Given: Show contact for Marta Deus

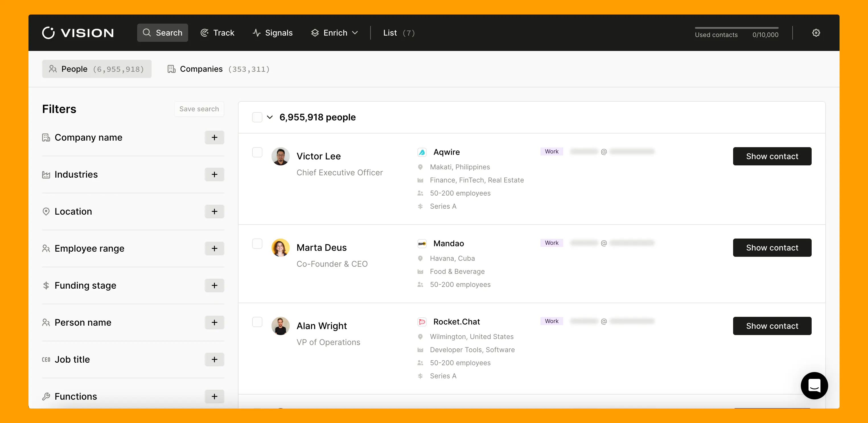Looking at the screenshot, I should click(772, 248).
